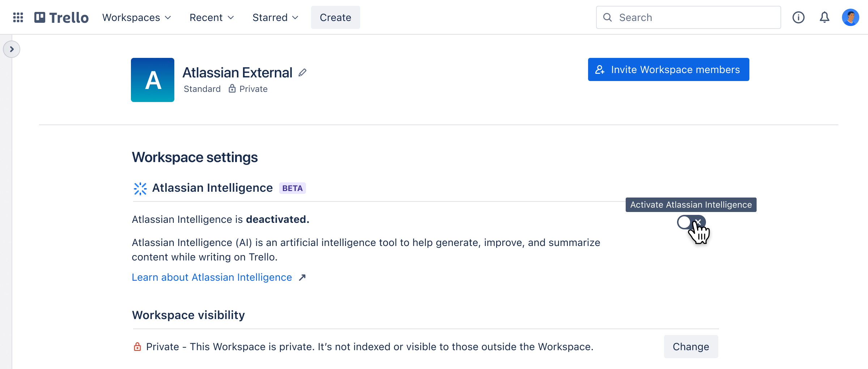
Task: Expand the collapsed left sidebar
Action: click(12, 49)
